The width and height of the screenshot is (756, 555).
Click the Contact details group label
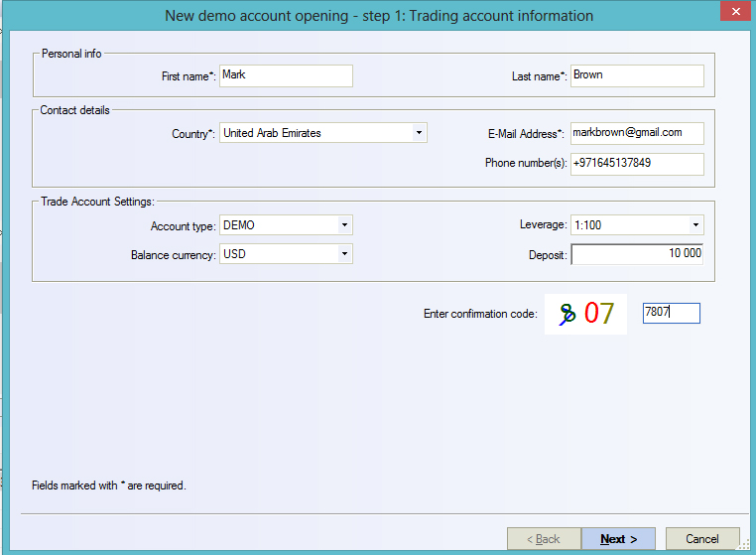tap(75, 110)
